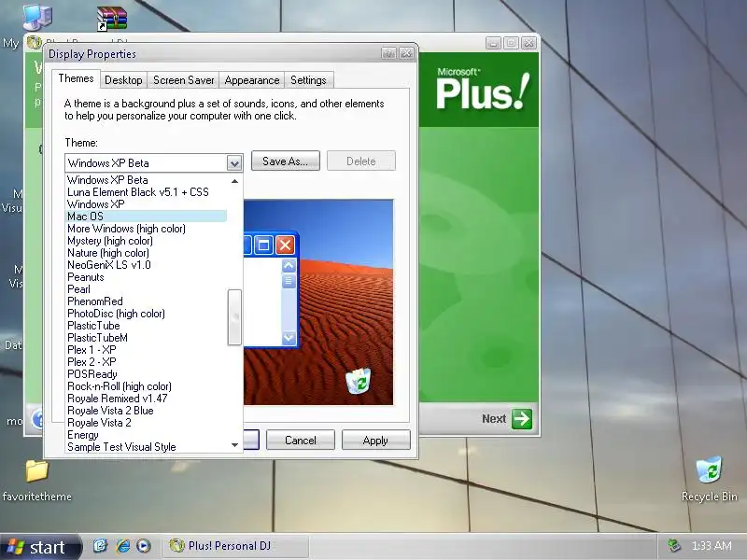Open the favoritetheme folder on the desktop
Screen dimensions: 747x560
tap(36, 471)
